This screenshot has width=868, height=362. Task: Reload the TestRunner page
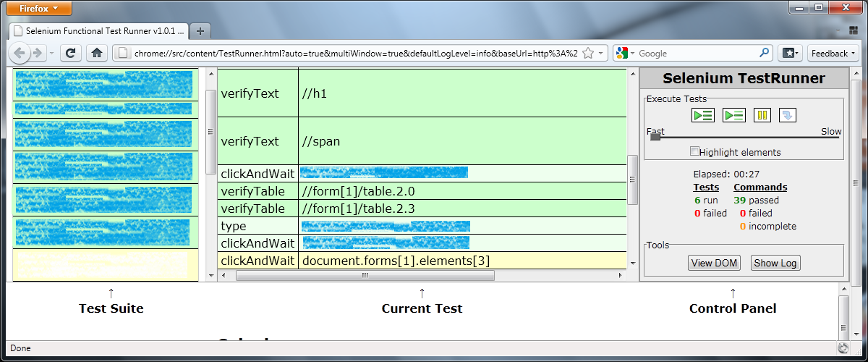click(71, 53)
